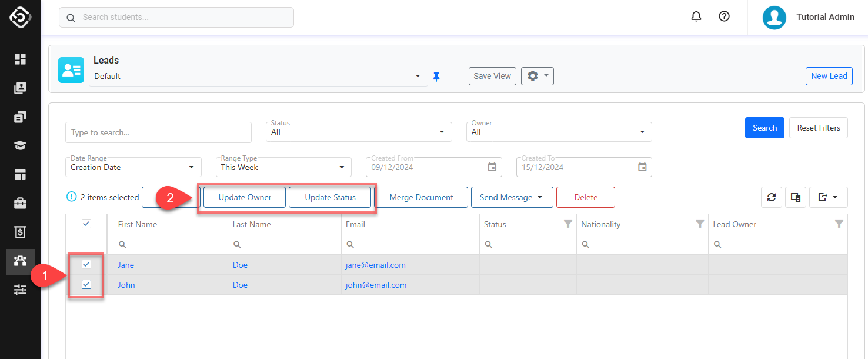Open the dashboard icon in left sidebar
This screenshot has height=359, width=868.
[x=21, y=59]
